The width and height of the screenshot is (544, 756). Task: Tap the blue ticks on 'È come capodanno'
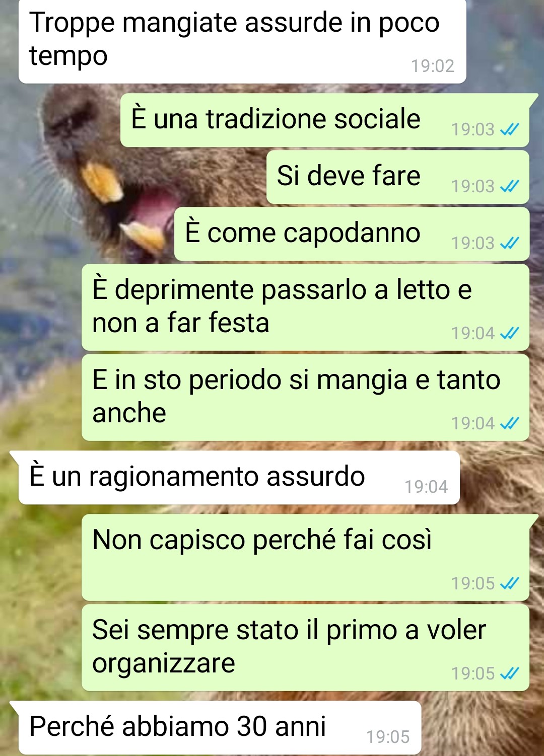point(509,244)
